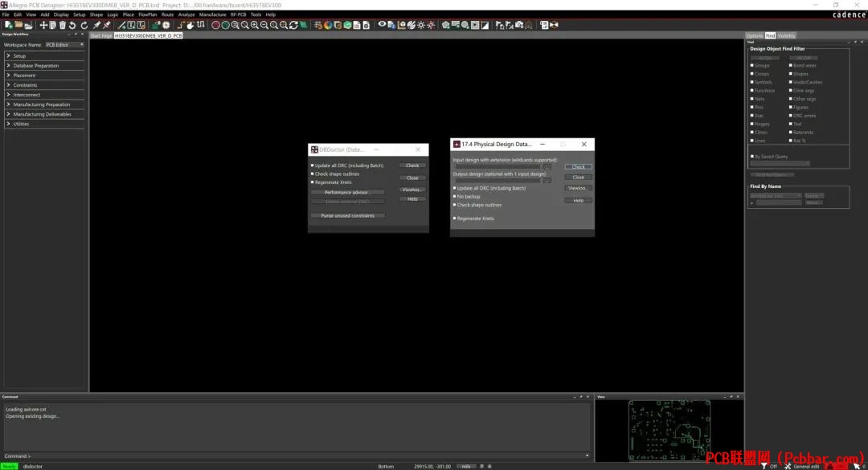Click the Refresh display icon
The width and height of the screenshot is (868, 470).
293,25
